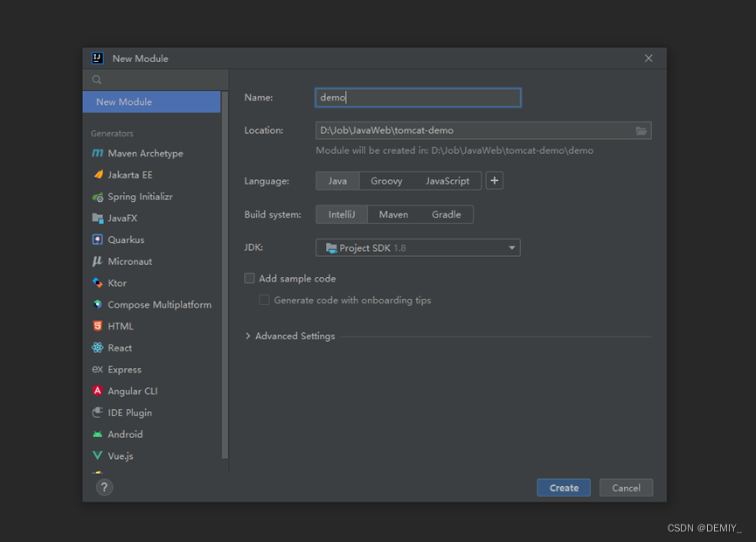Image resolution: width=756 pixels, height=542 pixels.
Task: Click the Jakarta EE feather icon
Action: [98, 175]
